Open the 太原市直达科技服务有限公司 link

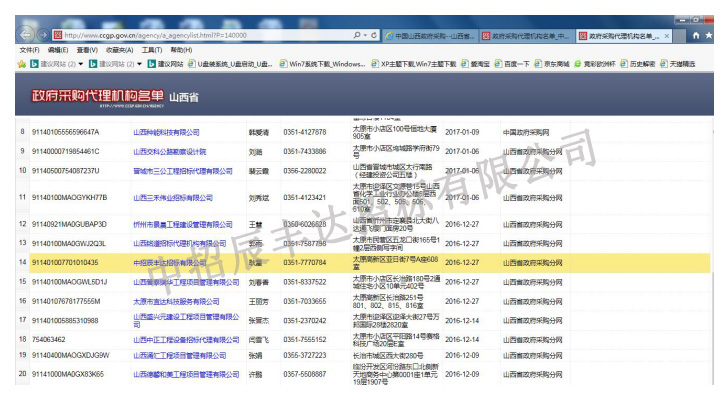pos(176,302)
